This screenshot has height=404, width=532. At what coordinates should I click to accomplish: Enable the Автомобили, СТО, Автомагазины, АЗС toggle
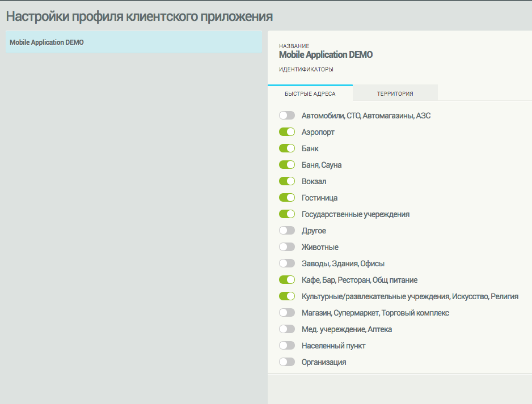point(287,116)
